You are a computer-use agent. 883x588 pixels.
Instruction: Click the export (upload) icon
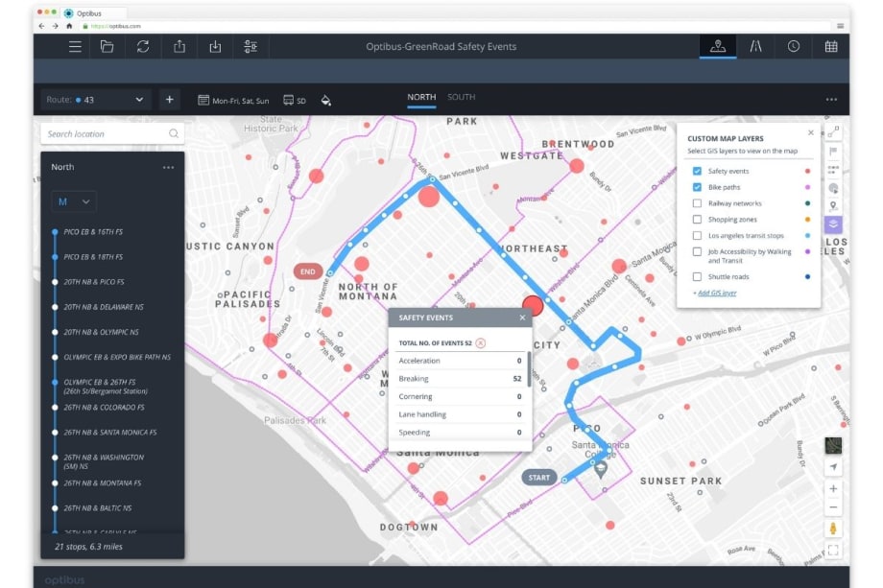coord(178,46)
